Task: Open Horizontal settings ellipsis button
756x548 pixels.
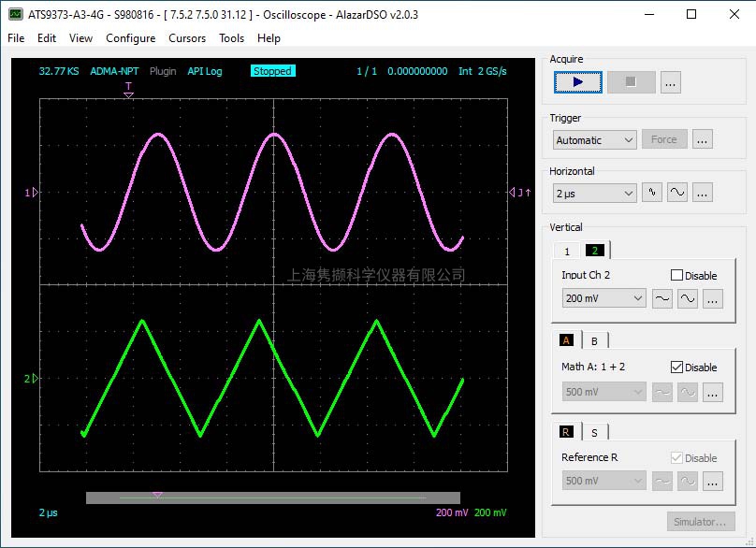Action: [x=702, y=193]
